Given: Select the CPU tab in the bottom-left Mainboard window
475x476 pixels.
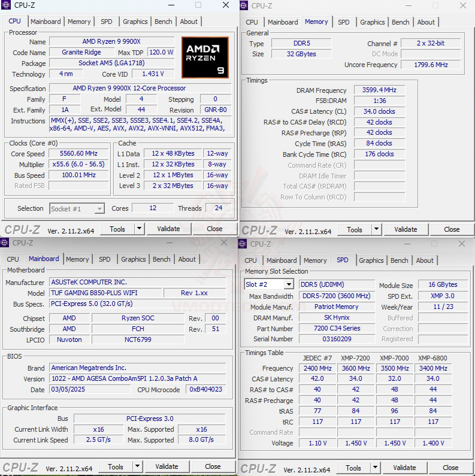Looking at the screenshot, I should point(13,259).
